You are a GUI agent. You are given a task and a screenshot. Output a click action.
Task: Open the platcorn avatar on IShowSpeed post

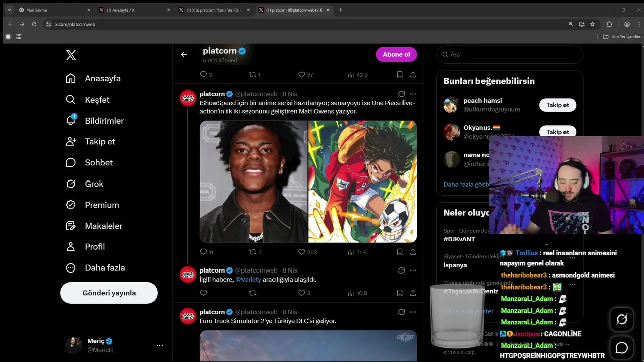(x=188, y=98)
